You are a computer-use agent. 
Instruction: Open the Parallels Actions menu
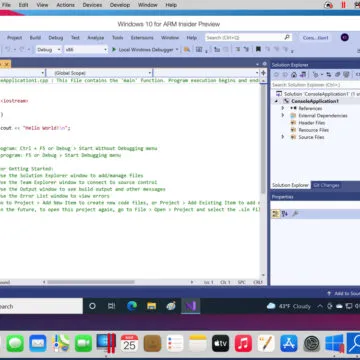(65, 5)
